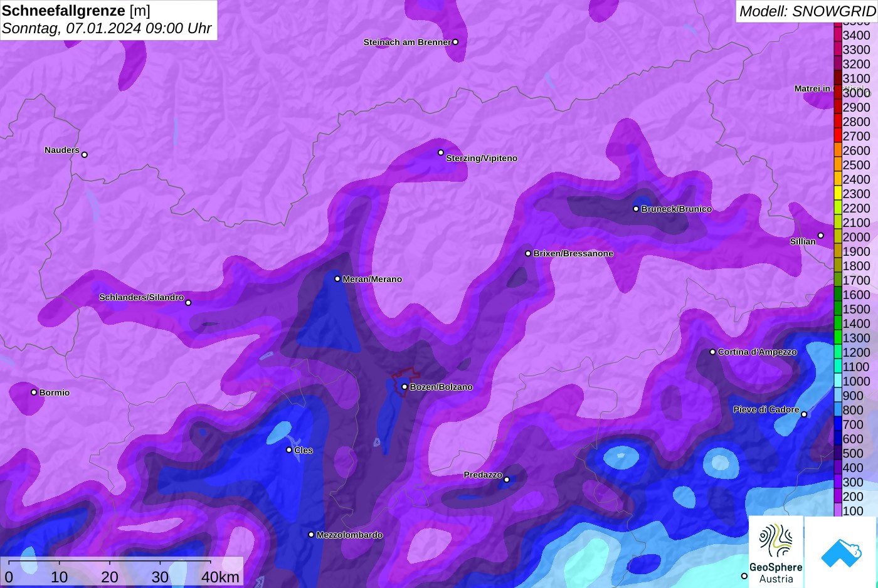Click the legend value '2400'
878x588 pixels.
(x=856, y=179)
